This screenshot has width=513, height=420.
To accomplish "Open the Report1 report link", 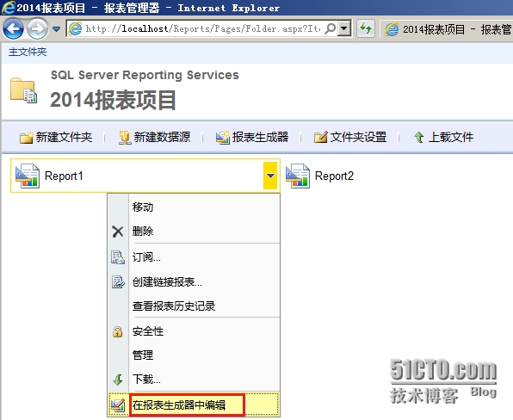I will pos(64,176).
